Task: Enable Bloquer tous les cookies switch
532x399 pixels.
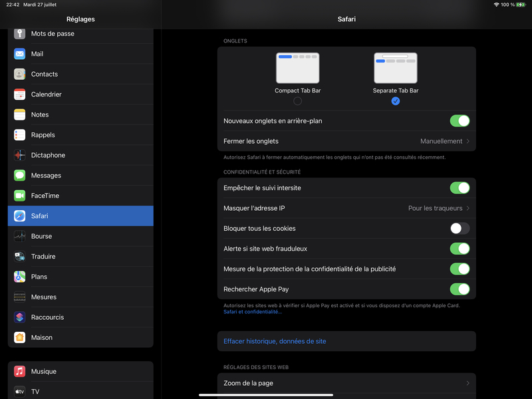Action: (460, 228)
